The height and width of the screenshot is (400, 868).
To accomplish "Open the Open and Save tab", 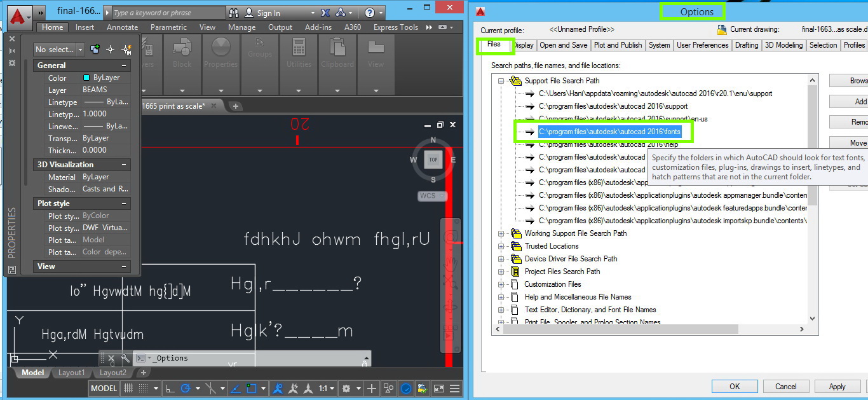I will point(564,45).
